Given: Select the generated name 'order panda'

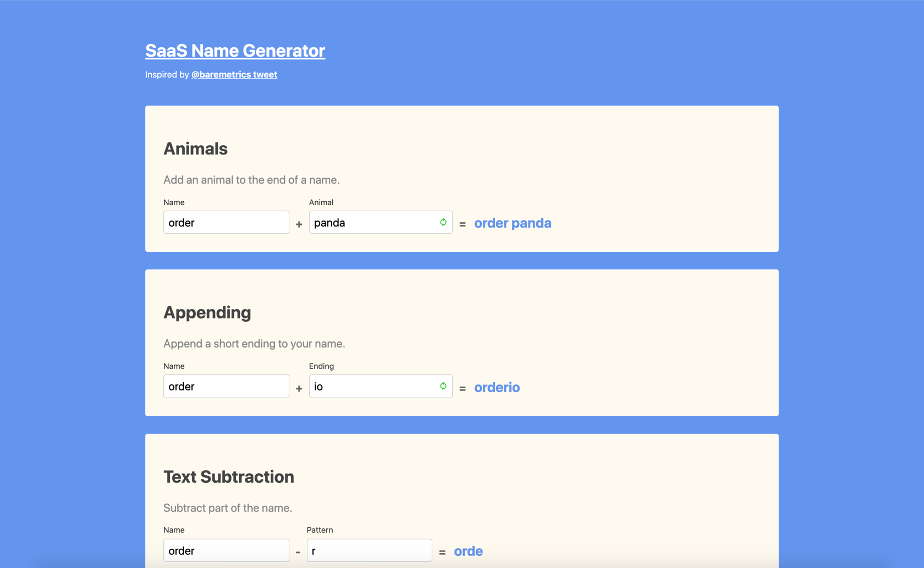Looking at the screenshot, I should (x=513, y=223).
